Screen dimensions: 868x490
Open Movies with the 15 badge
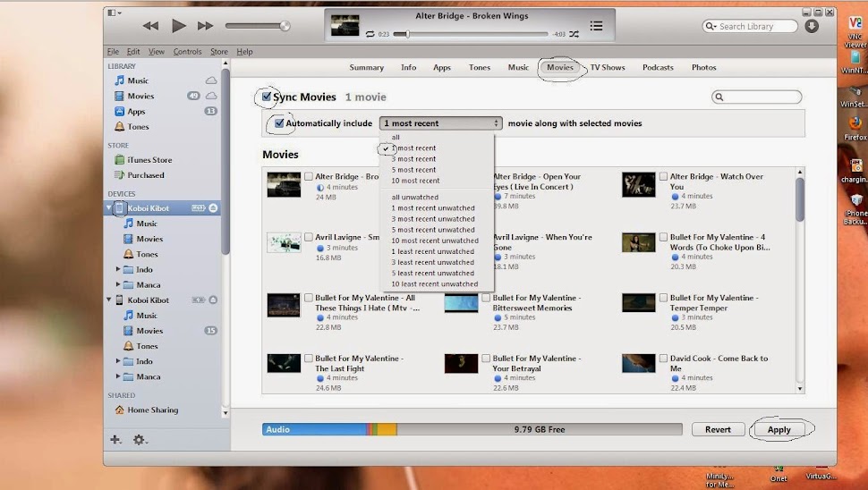pos(149,331)
